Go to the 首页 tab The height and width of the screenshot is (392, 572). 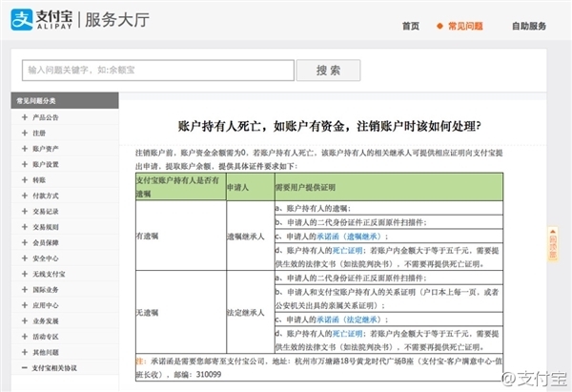[x=410, y=26]
